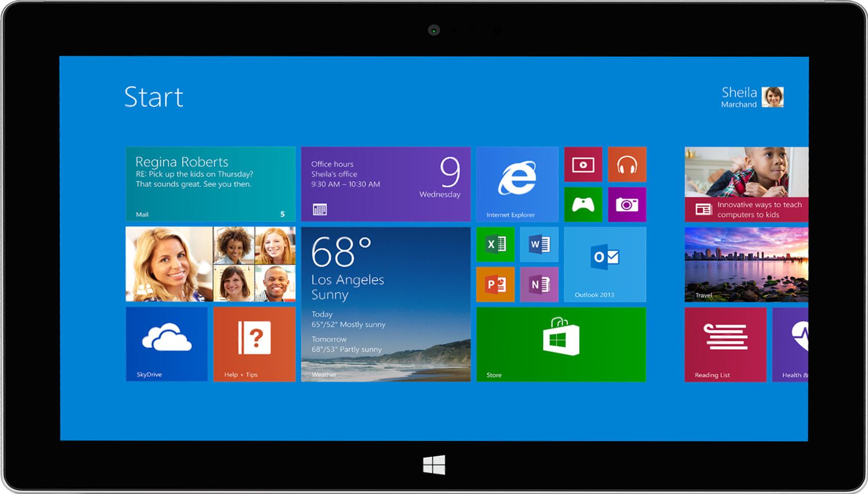Launch OneNote from the purple tile
868x494 pixels.
tap(539, 284)
